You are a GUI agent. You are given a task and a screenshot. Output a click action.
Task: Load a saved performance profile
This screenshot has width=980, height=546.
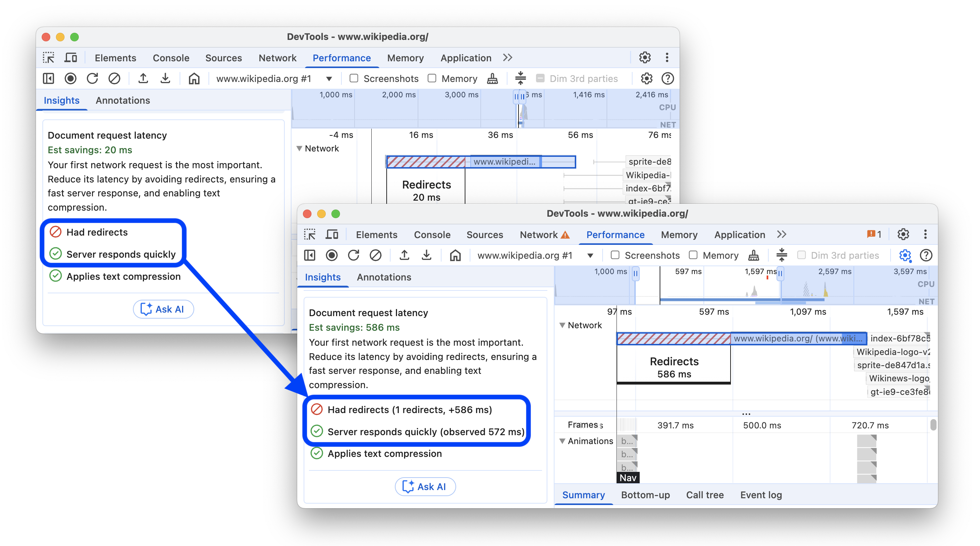(404, 255)
